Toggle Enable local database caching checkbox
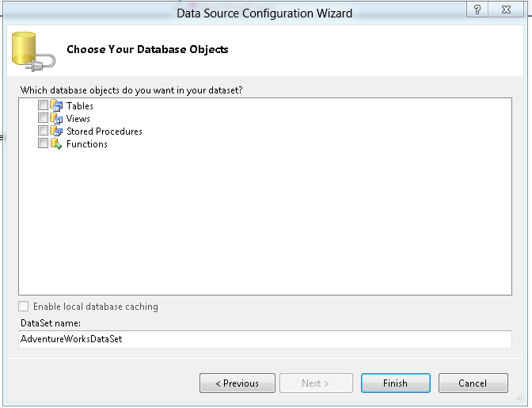 pos(24,306)
